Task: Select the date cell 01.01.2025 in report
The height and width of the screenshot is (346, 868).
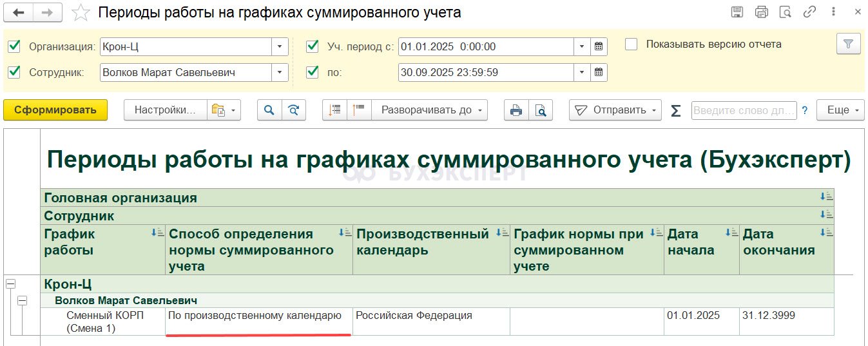Action: 702,322
